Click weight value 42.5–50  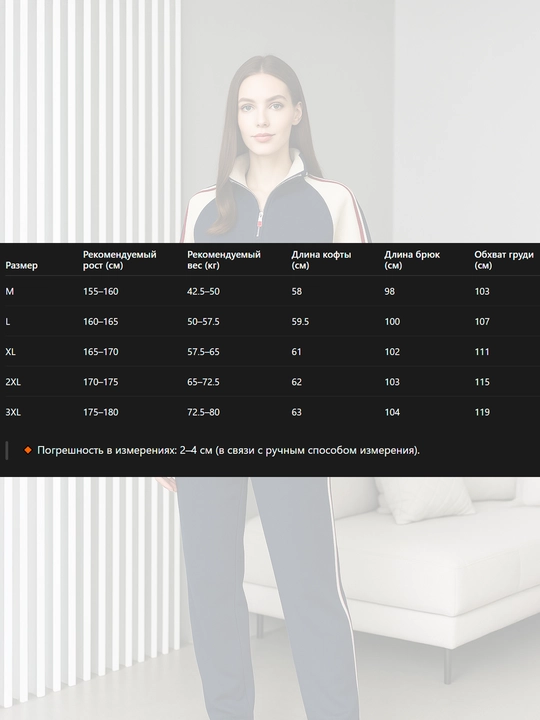203,291
